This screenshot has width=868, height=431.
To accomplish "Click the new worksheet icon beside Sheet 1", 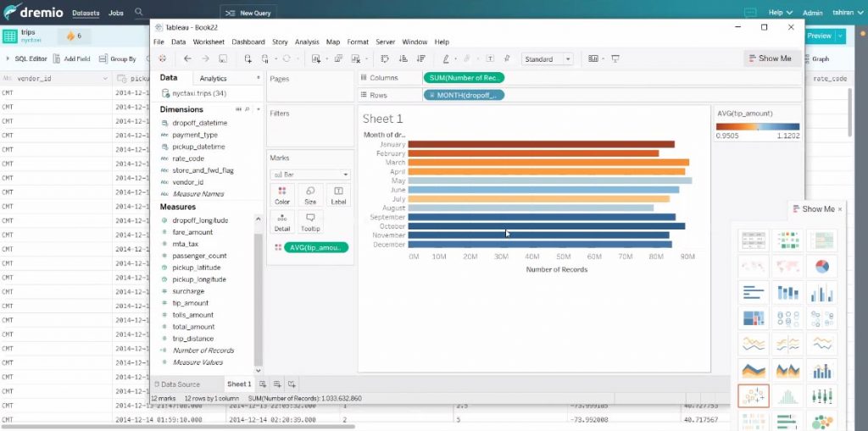I will [263, 384].
